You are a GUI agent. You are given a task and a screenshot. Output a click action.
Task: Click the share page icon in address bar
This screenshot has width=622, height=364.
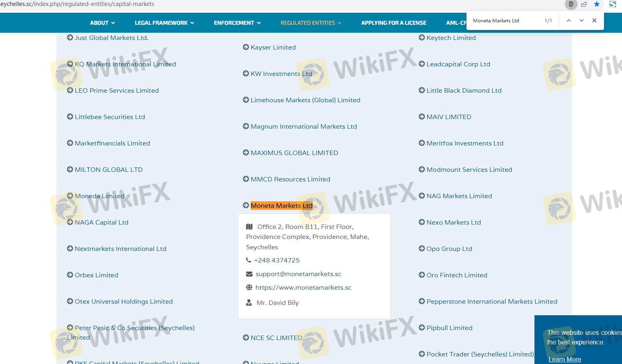pyautogui.click(x=584, y=4)
